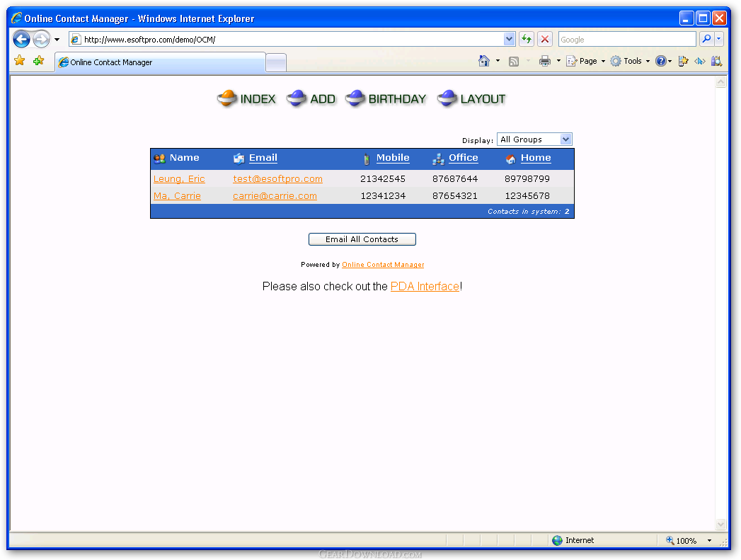Open the recent pages dropdown arrow
Image resolution: width=741 pixels, height=560 pixels.
[57, 40]
